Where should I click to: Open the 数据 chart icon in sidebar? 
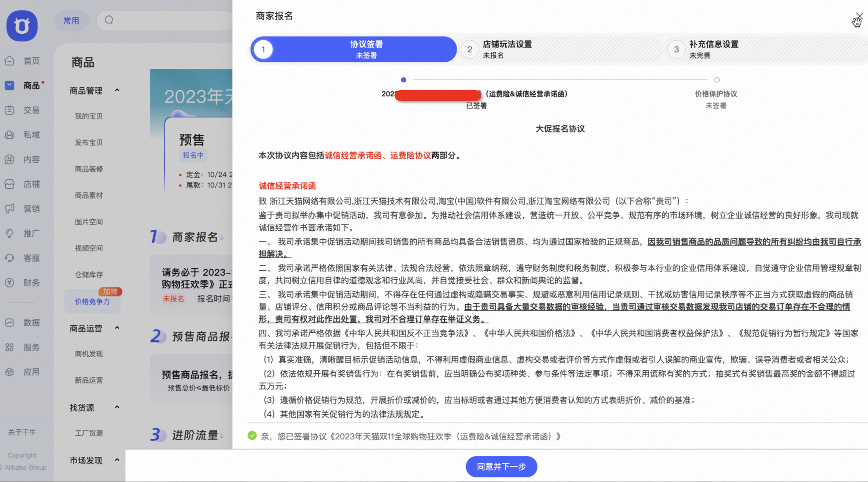(10, 323)
